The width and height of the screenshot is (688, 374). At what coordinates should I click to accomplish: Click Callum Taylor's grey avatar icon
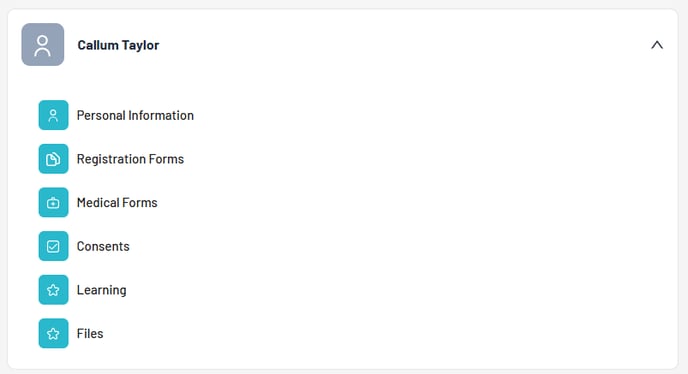click(43, 45)
